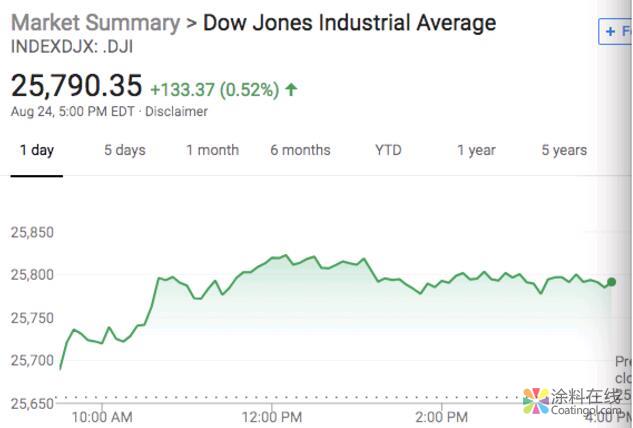This screenshot has height=428, width=633.
Task: Select the YTD tab
Action: pyautogui.click(x=388, y=150)
